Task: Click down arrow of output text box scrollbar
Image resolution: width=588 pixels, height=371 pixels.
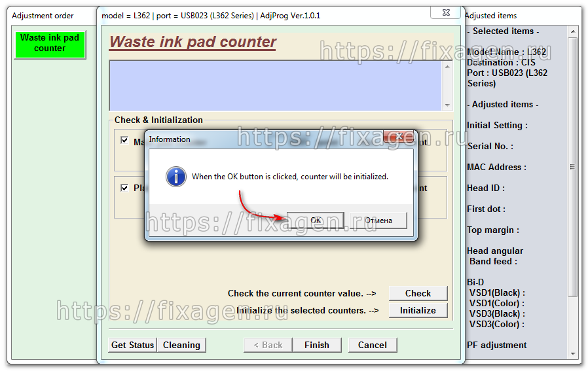Action: click(448, 105)
